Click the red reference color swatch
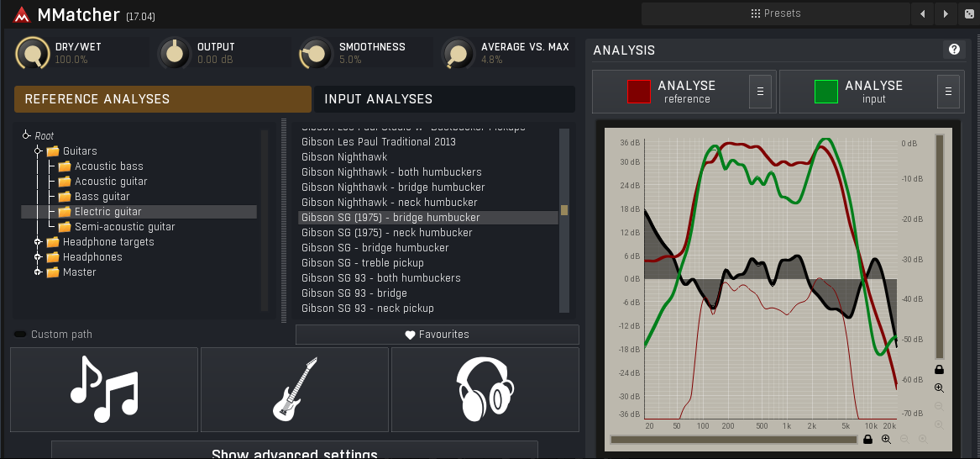Screen dimensions: 980x459 tap(639, 92)
